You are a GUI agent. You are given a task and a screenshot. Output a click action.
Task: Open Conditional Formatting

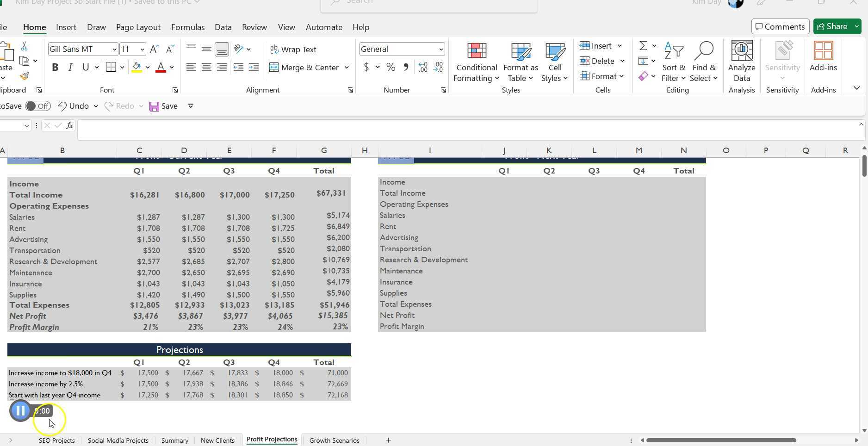tap(476, 62)
